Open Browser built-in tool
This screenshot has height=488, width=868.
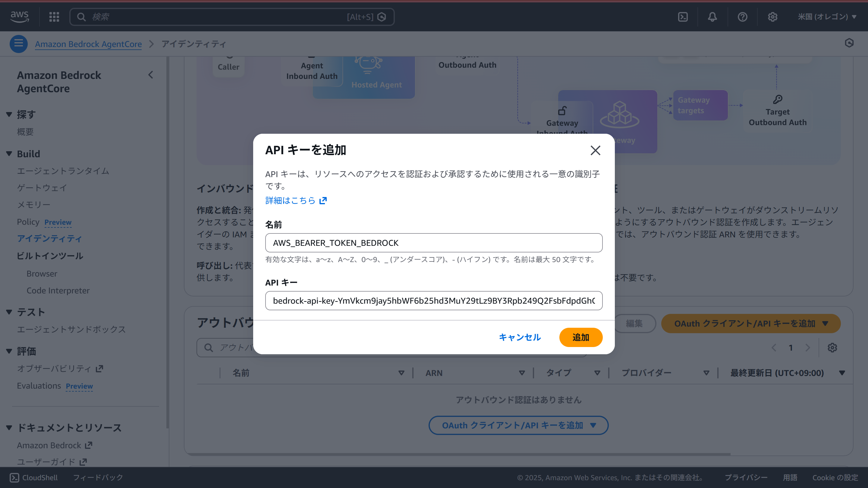pos(42,274)
